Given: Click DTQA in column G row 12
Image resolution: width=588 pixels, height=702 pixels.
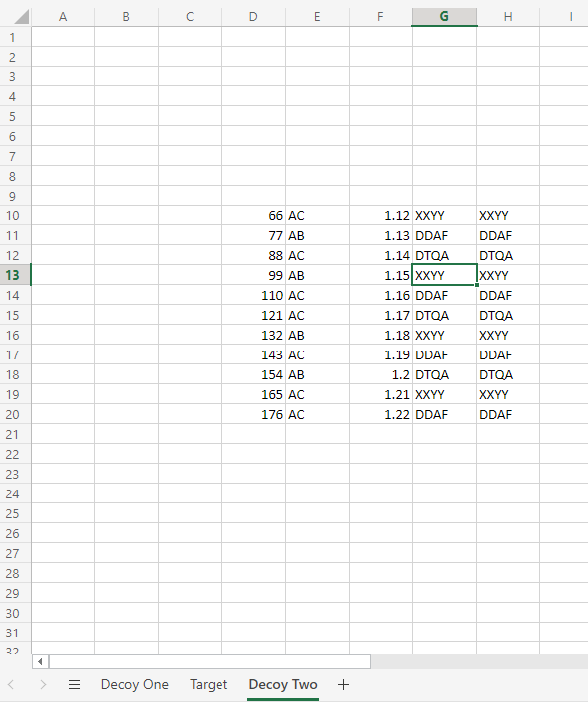Looking at the screenshot, I should click(x=444, y=255).
